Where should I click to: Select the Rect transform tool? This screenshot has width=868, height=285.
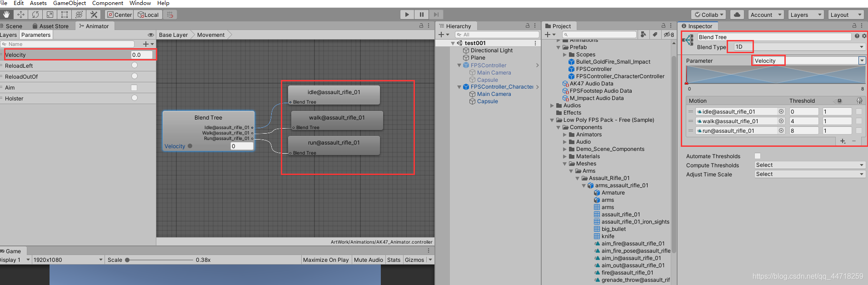(65, 15)
